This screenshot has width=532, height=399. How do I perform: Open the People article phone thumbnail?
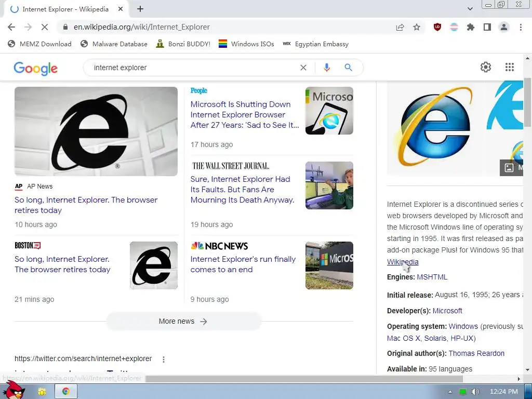click(x=329, y=111)
